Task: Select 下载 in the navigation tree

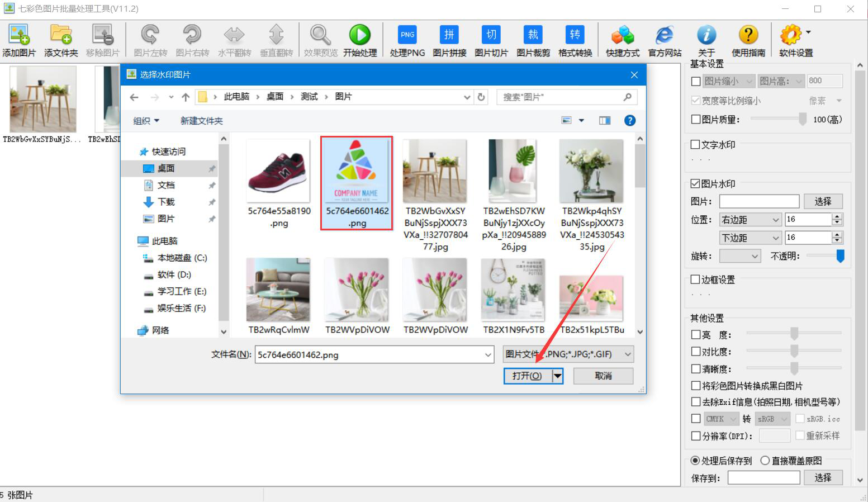Action: pos(166,202)
